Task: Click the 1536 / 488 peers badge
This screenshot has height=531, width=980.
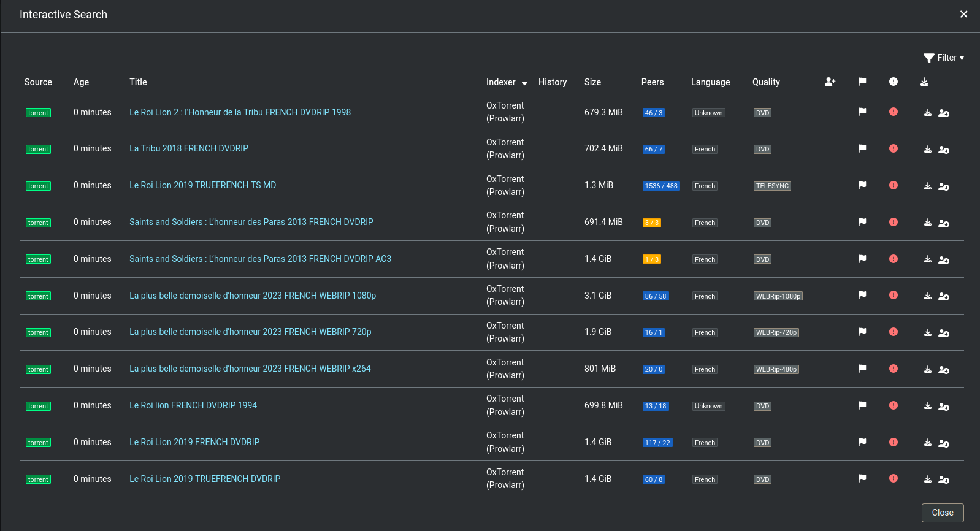Action: click(660, 186)
